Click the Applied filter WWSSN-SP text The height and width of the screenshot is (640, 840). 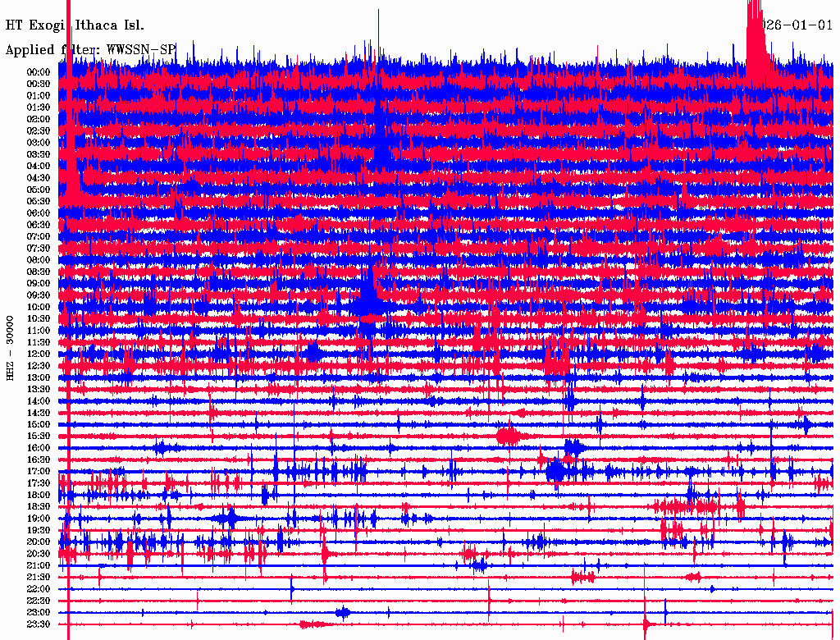pos(90,50)
